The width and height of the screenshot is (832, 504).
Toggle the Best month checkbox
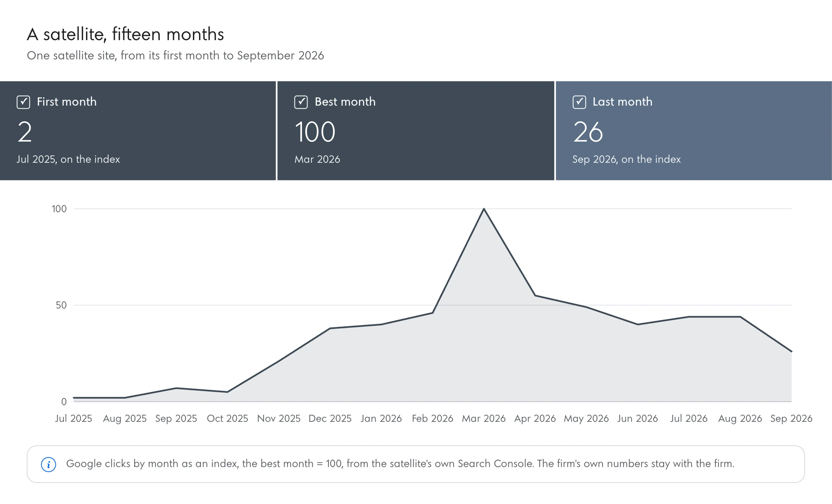point(301,102)
